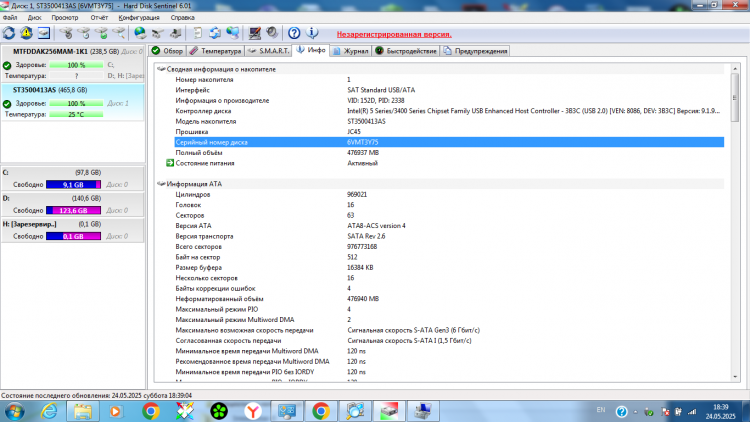Open the Отчёт menu
The image size is (750, 422).
tap(99, 18)
